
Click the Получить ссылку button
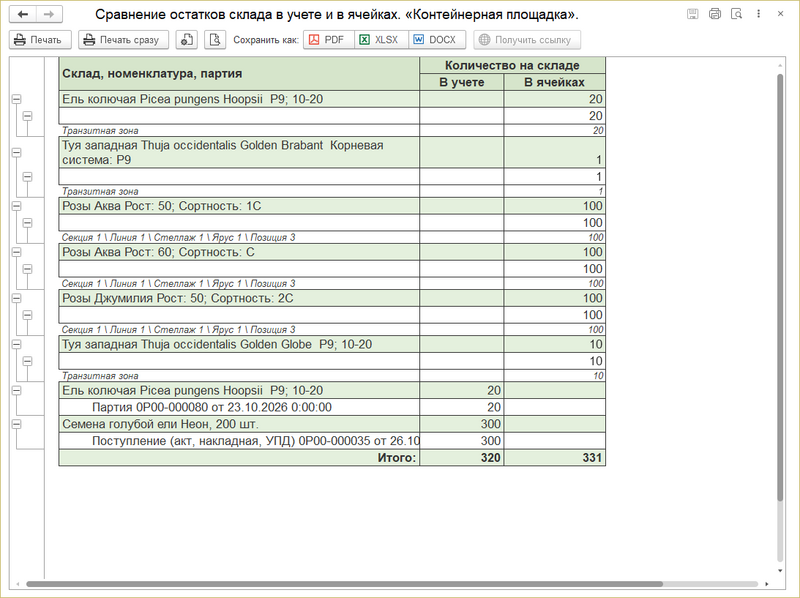click(527, 40)
